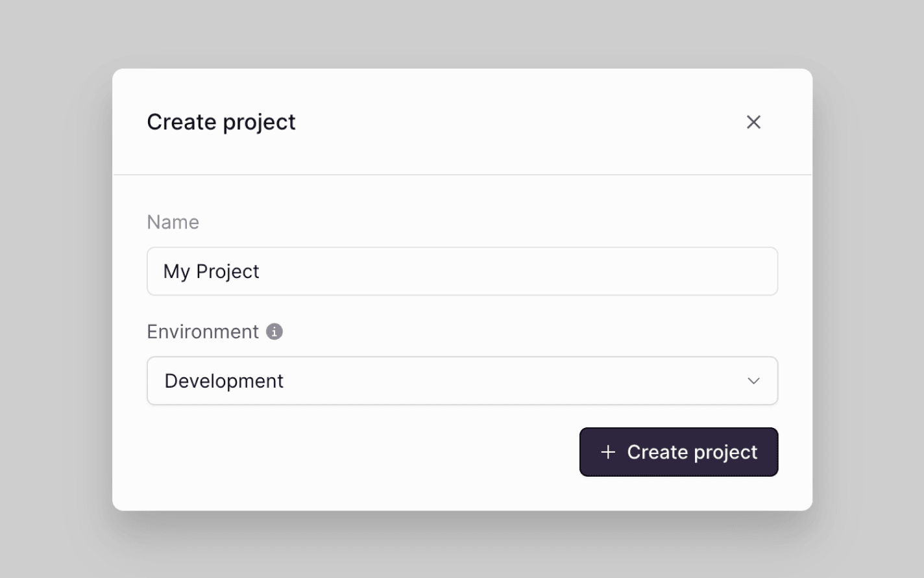Click the Environment label text
Viewport: 924px width, 578px height.
click(x=203, y=331)
